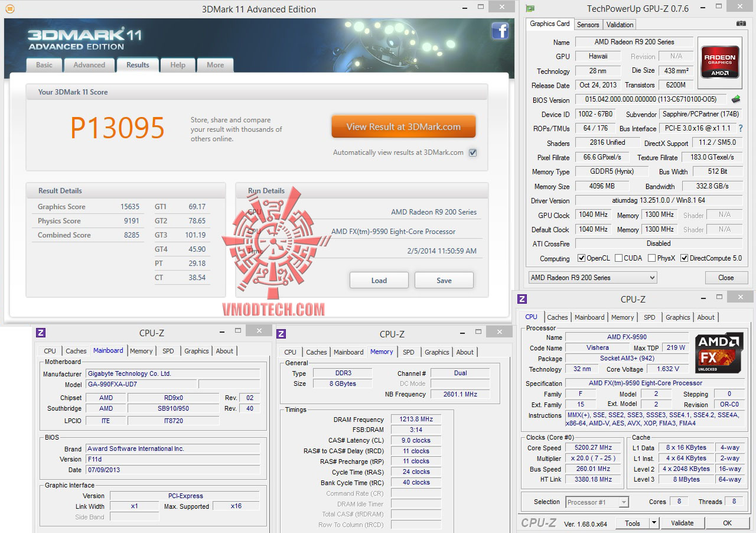
Task: Click the Physics Score value 9191
Action: click(132, 221)
